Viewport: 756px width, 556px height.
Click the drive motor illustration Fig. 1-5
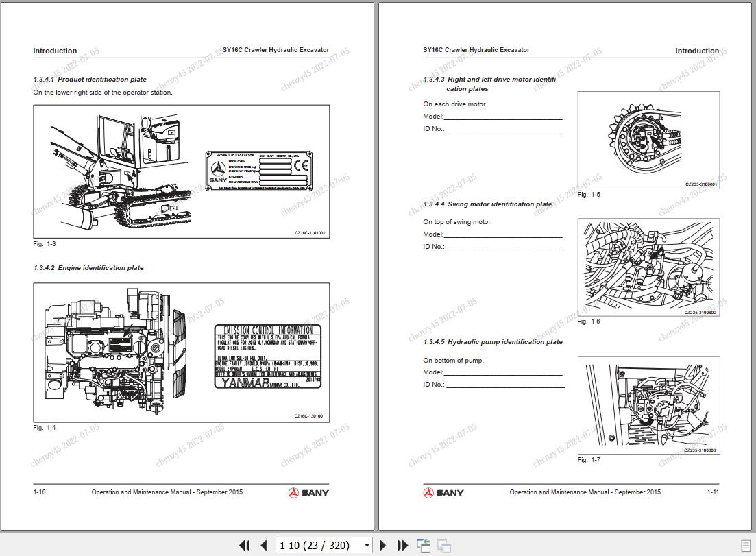click(x=648, y=140)
